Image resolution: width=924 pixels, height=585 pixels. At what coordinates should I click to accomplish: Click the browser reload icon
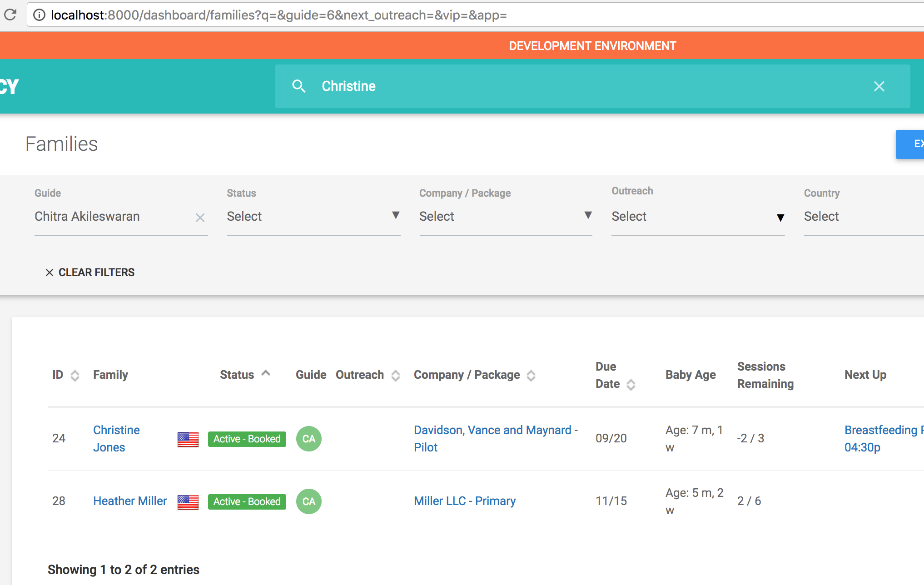(x=10, y=15)
